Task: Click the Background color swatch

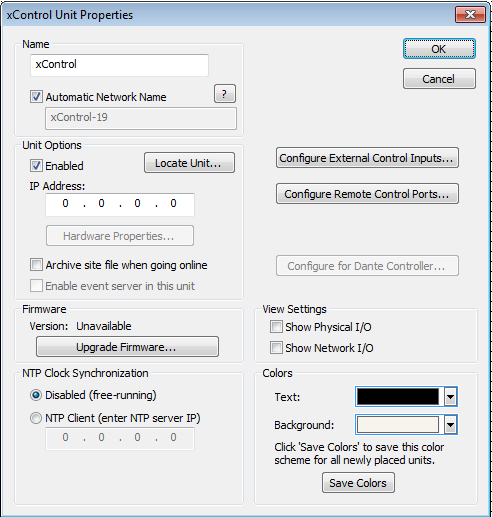Action: [398, 425]
